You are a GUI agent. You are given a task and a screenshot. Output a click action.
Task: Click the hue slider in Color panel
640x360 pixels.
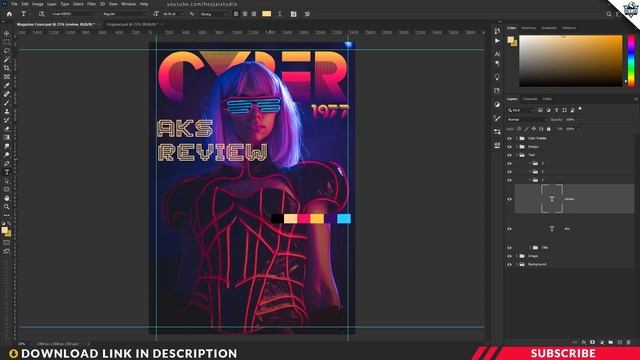click(631, 60)
